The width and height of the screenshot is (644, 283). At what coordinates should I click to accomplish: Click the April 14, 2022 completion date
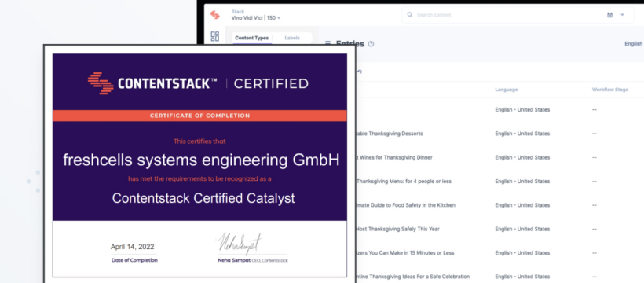(x=132, y=247)
